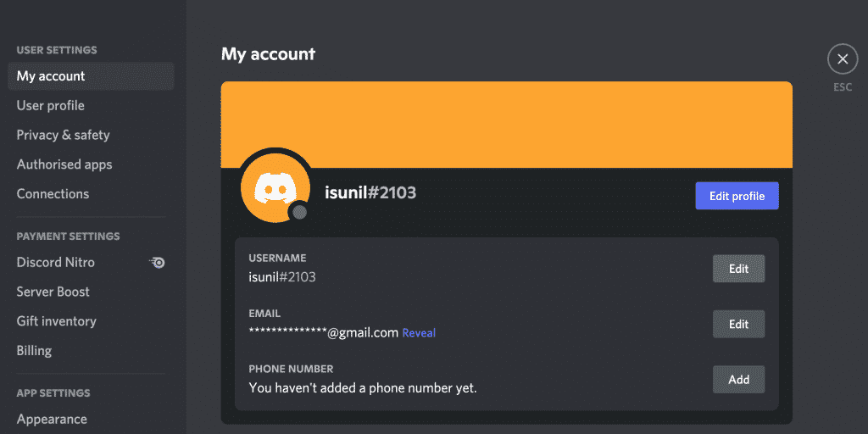The width and height of the screenshot is (868, 434).
Task: Open the User profile section
Action: (x=51, y=106)
